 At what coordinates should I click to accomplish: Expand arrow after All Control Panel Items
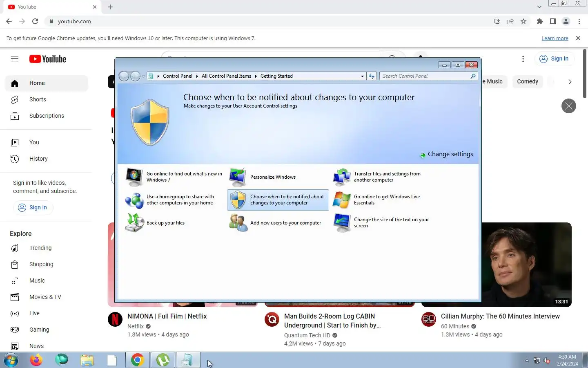click(256, 76)
